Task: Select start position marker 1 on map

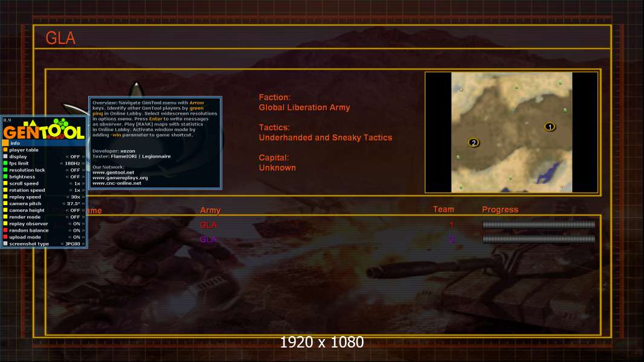Action: pyautogui.click(x=550, y=127)
